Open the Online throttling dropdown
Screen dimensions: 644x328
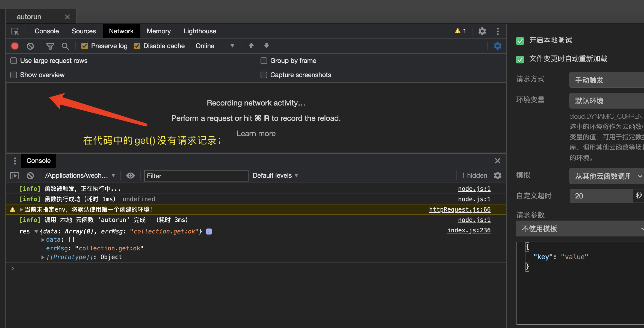click(215, 46)
